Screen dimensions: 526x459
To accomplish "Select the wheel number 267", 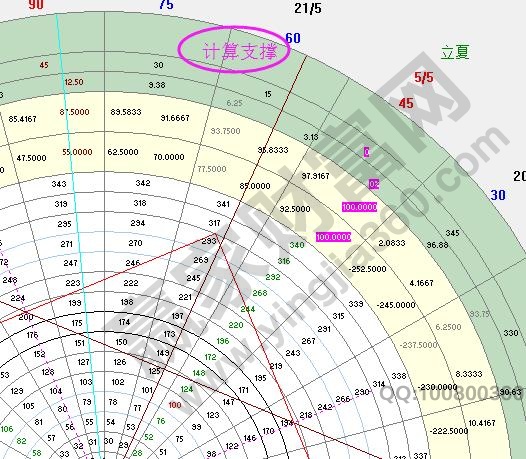I will pyautogui.click(x=308, y=341).
